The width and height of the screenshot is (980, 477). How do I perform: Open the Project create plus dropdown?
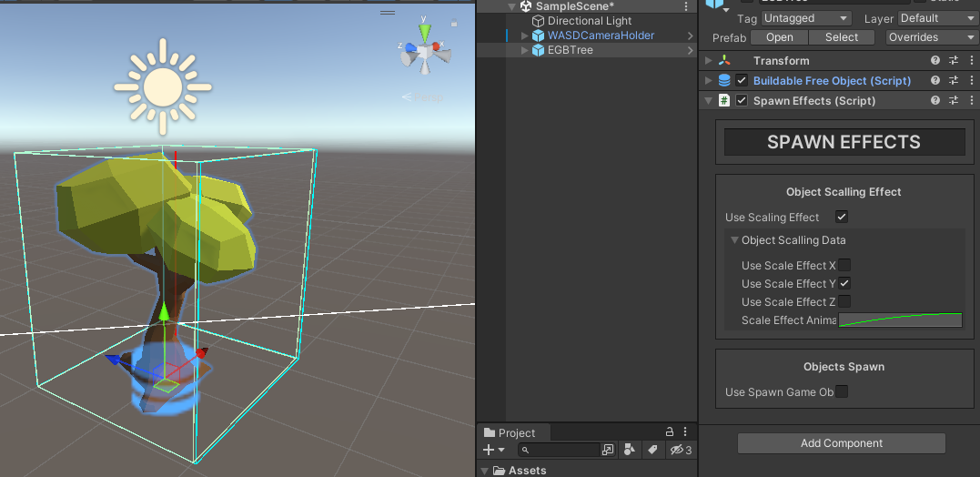494,450
